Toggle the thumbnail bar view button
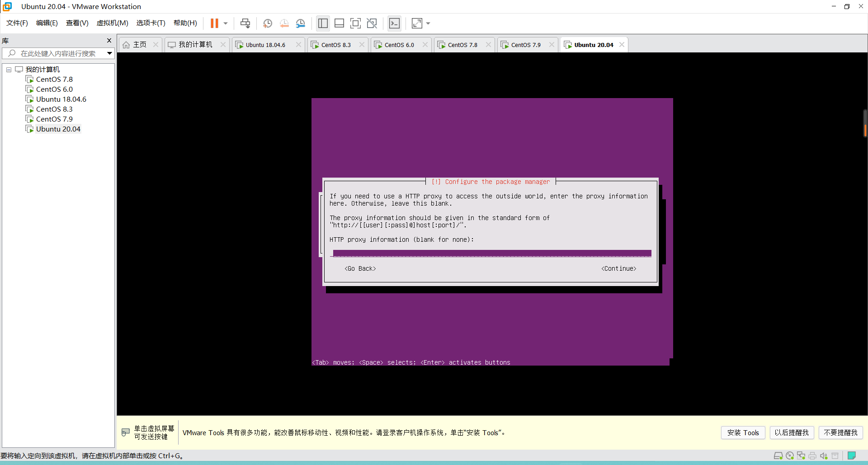This screenshot has width=868, height=465. [x=339, y=23]
